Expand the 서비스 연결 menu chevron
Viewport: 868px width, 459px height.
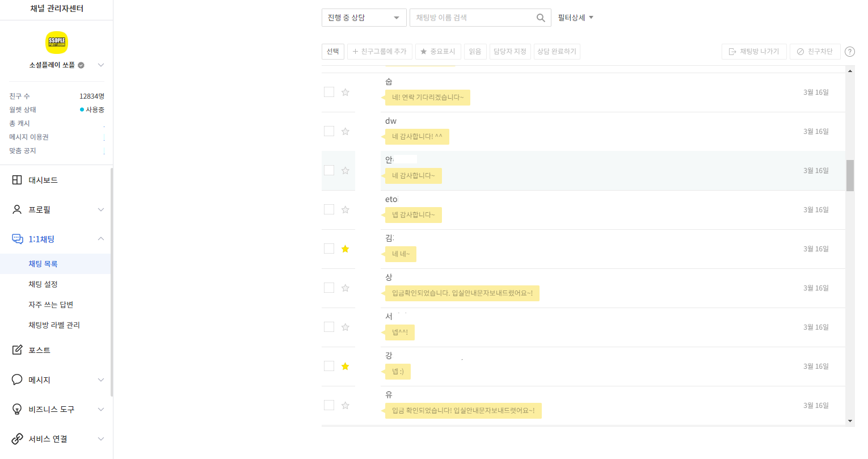(100, 439)
